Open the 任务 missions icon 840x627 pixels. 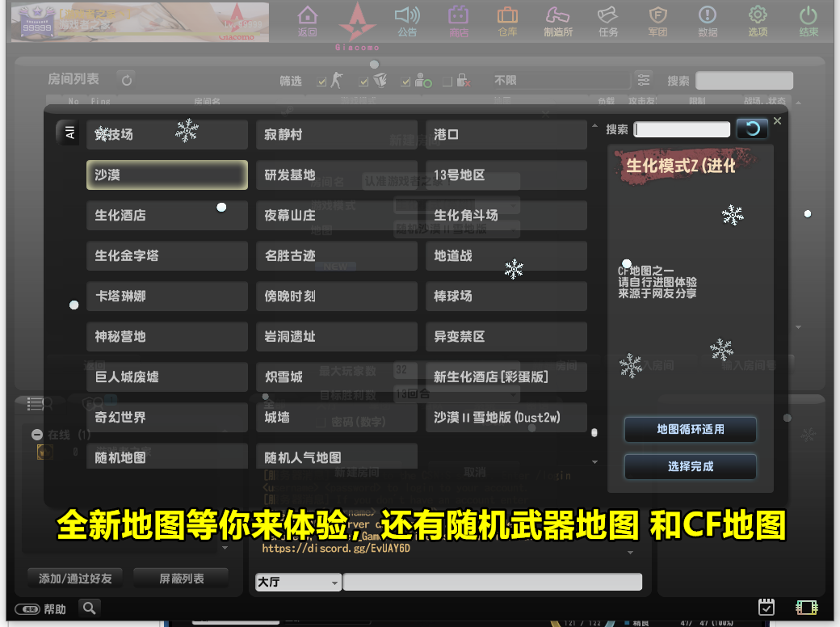608,22
